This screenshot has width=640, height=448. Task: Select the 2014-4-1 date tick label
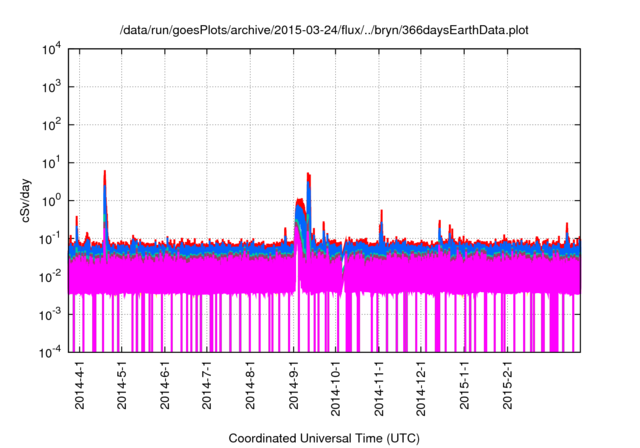(x=79, y=386)
